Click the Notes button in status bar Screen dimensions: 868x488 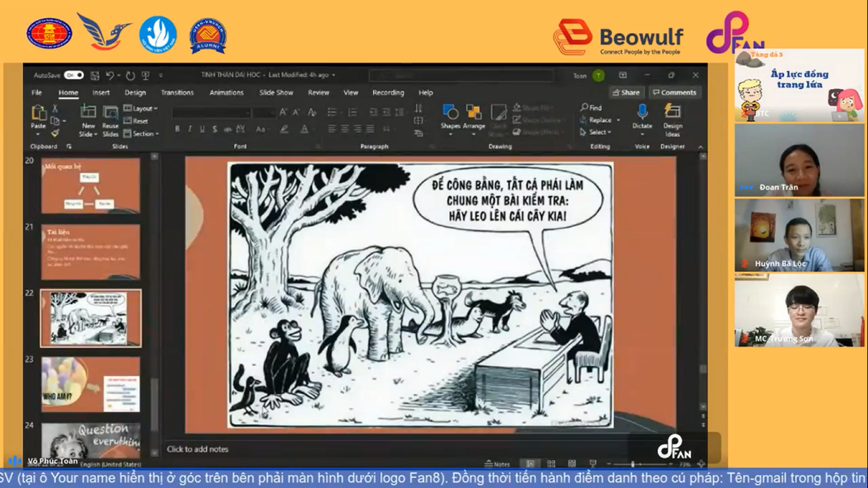pyautogui.click(x=497, y=463)
